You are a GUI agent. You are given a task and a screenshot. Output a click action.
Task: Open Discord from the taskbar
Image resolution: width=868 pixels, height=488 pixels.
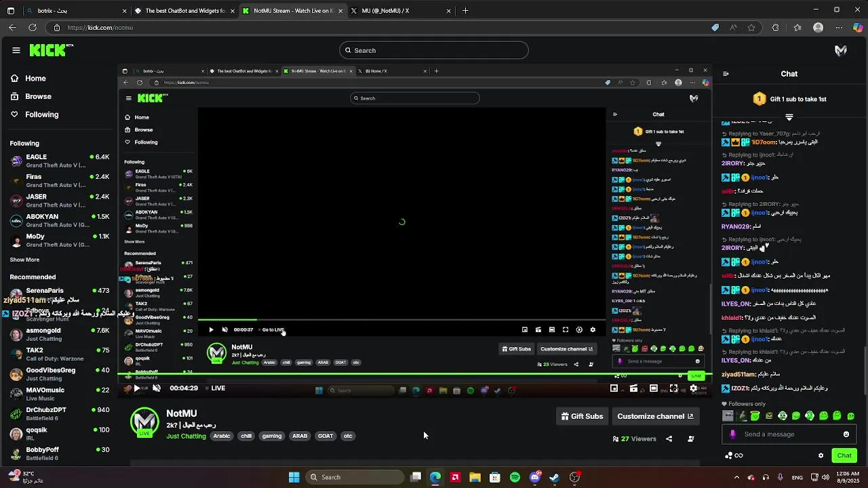(x=534, y=477)
